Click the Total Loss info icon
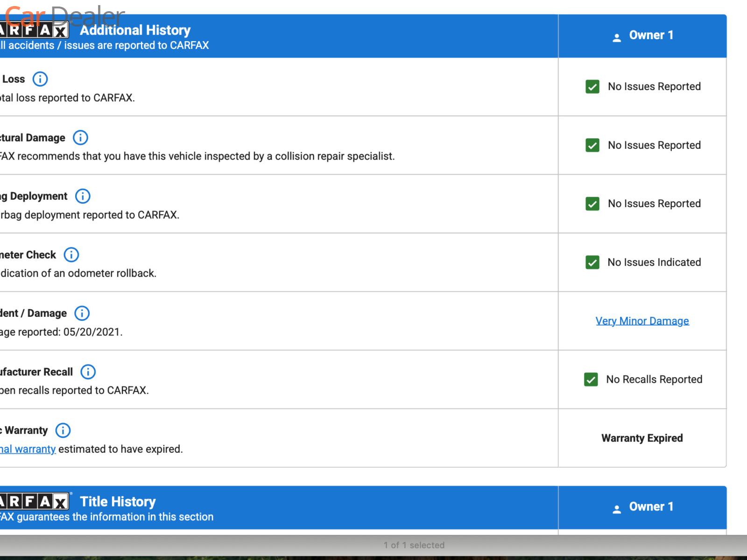This screenshot has width=747, height=560. pos(40,79)
